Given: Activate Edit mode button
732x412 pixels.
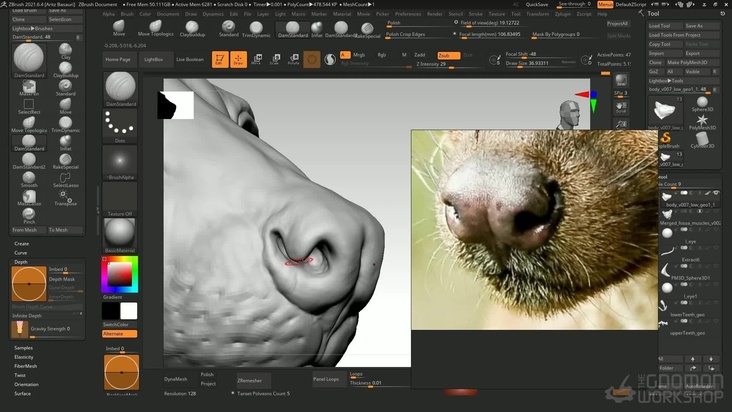Looking at the screenshot, I should coord(219,60).
